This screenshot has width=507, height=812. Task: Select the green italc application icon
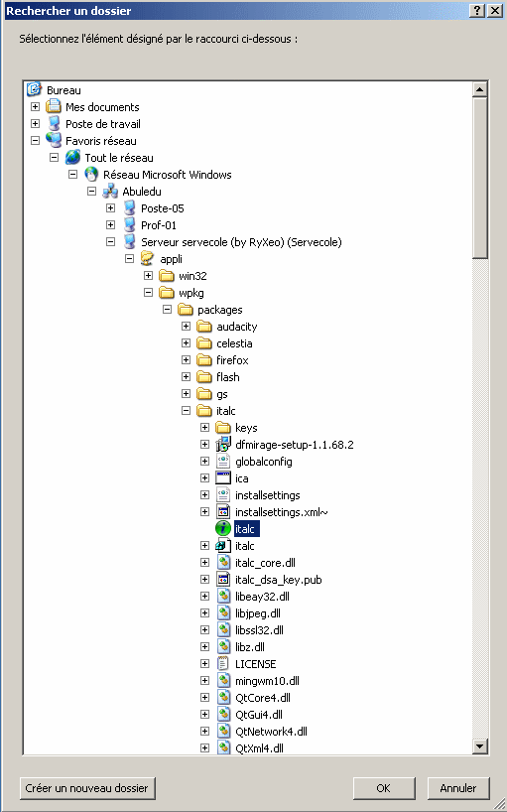[223, 529]
